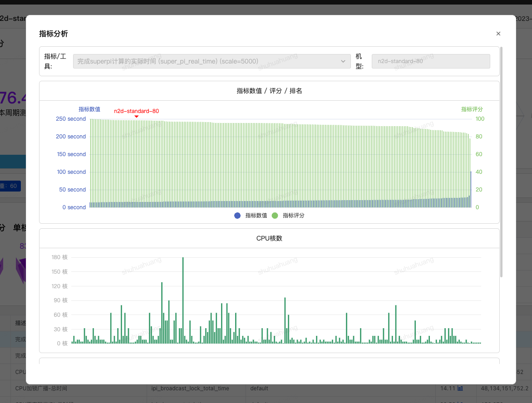Select the tallest 180 核 bar in the CPU核数 chart
This screenshot has width=532, height=403.
[x=183, y=300]
